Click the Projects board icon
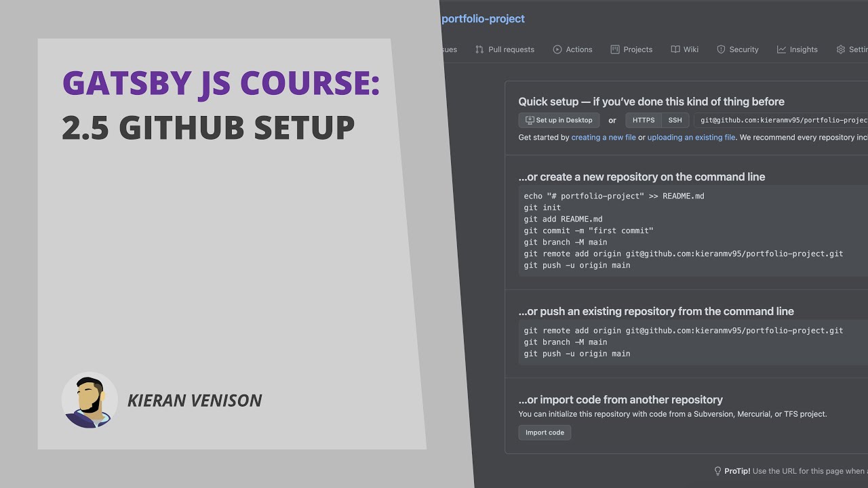 click(615, 49)
